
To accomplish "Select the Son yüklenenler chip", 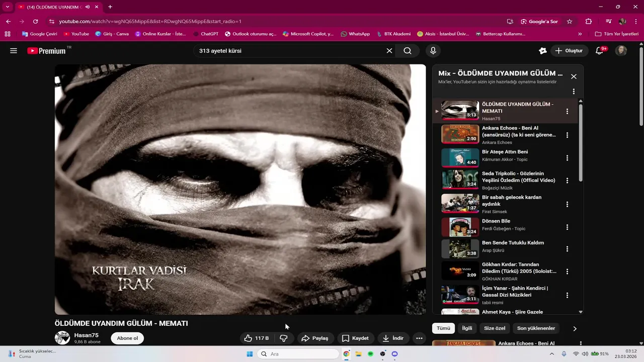I will click(536, 328).
